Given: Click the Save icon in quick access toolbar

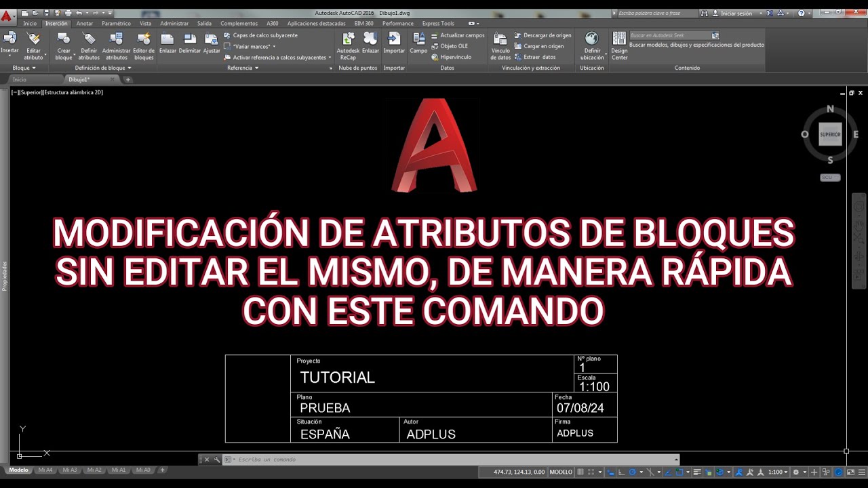Looking at the screenshot, I should point(46,13).
